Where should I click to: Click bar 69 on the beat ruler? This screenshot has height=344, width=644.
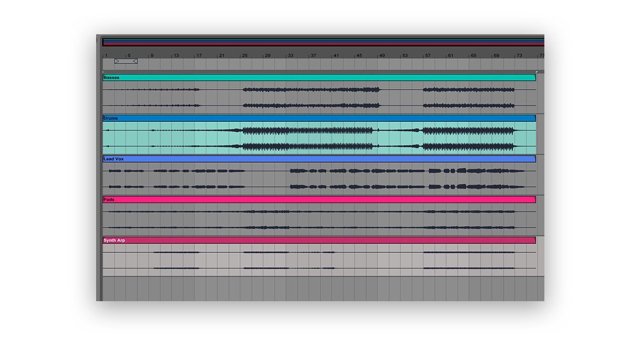pyautogui.click(x=497, y=55)
